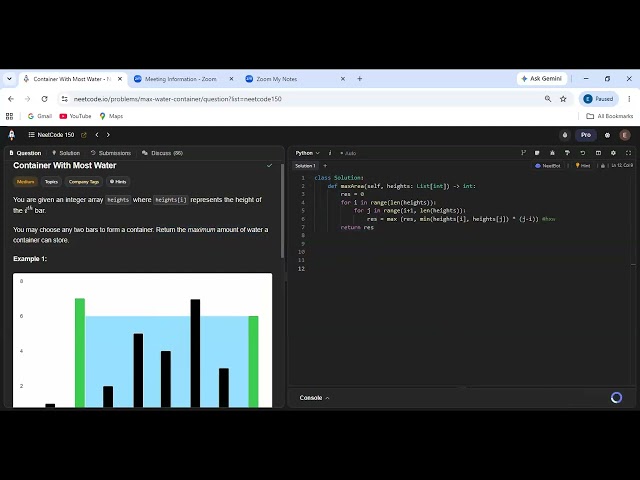Click the site information icon in address bar

64,99
